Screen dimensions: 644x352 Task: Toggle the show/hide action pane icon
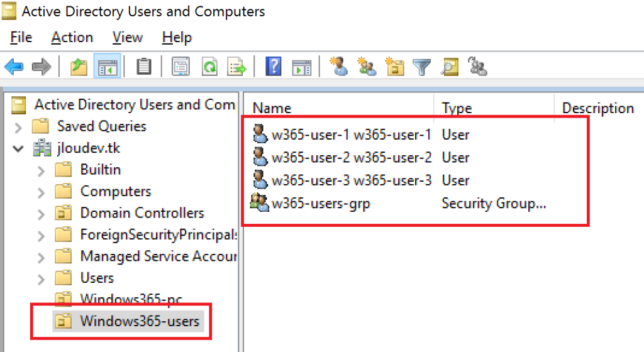(x=302, y=67)
